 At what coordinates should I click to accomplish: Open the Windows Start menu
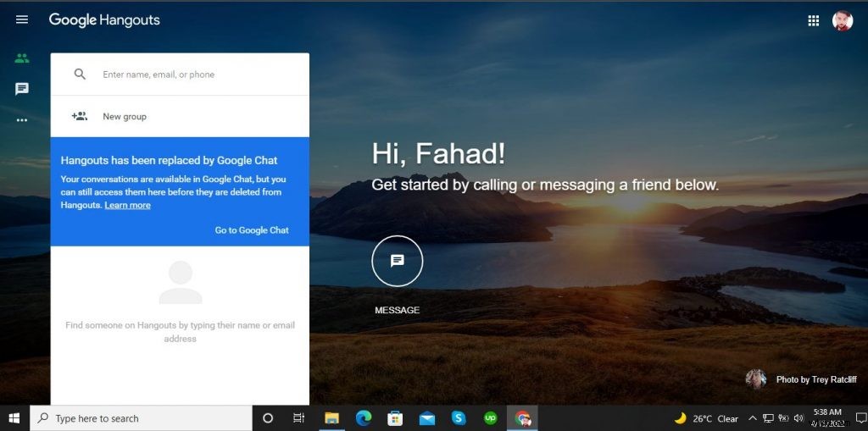tap(14, 418)
